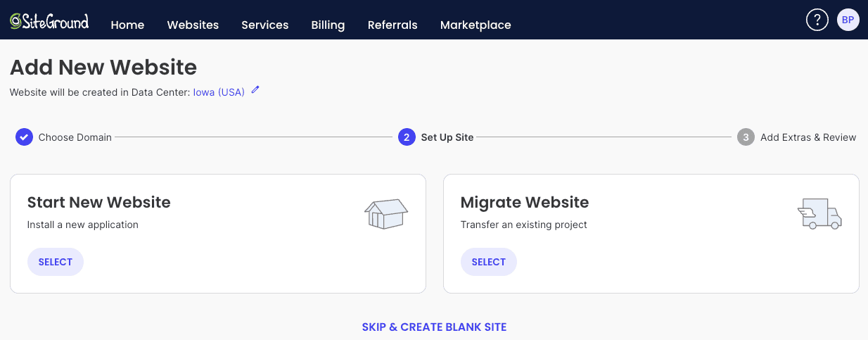Click the step 2 circle icon
This screenshot has height=340, width=868.
(x=407, y=137)
